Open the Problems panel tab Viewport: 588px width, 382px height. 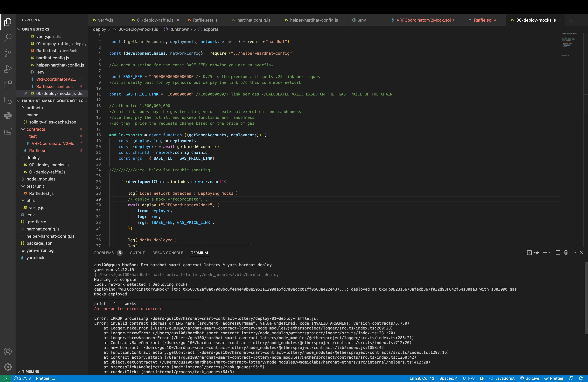coord(108,253)
